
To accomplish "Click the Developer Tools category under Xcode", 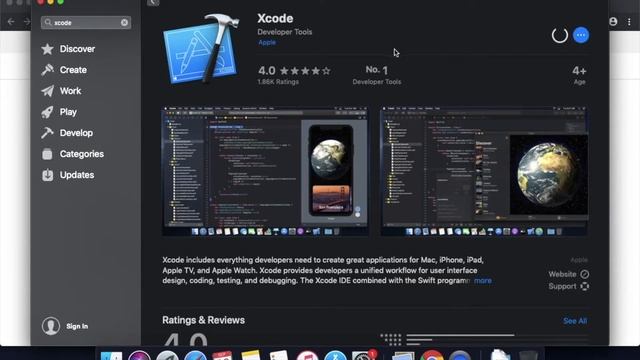I will [284, 32].
